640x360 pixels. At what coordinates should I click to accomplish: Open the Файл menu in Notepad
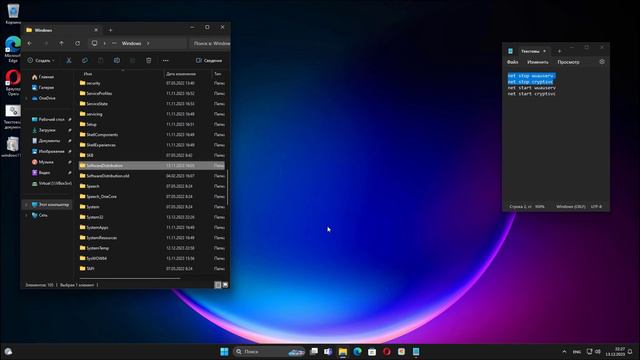(512, 62)
